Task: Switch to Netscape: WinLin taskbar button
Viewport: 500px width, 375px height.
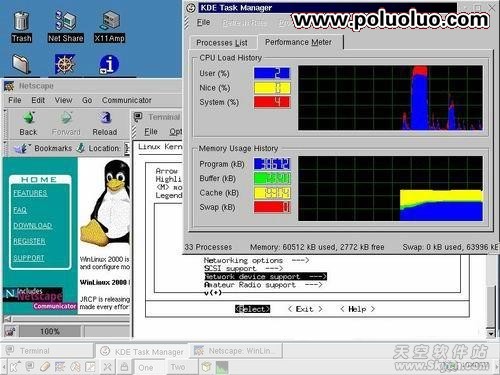Action: coord(237,351)
